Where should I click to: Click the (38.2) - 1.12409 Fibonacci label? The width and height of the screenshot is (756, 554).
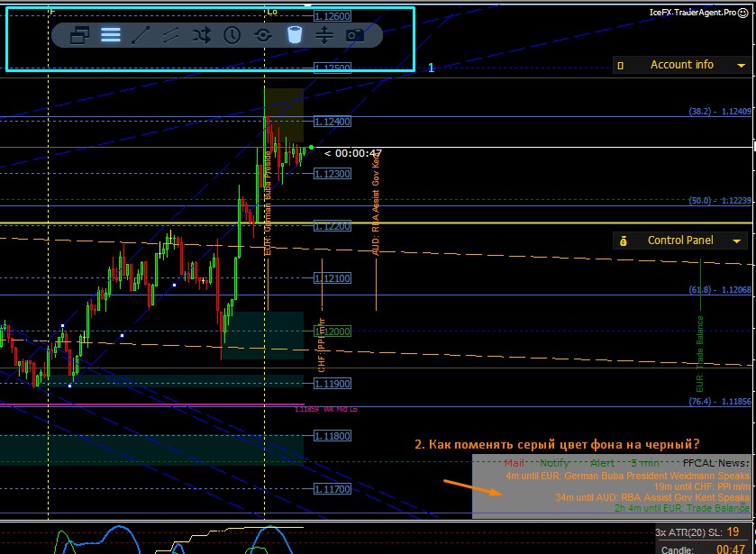click(x=719, y=112)
